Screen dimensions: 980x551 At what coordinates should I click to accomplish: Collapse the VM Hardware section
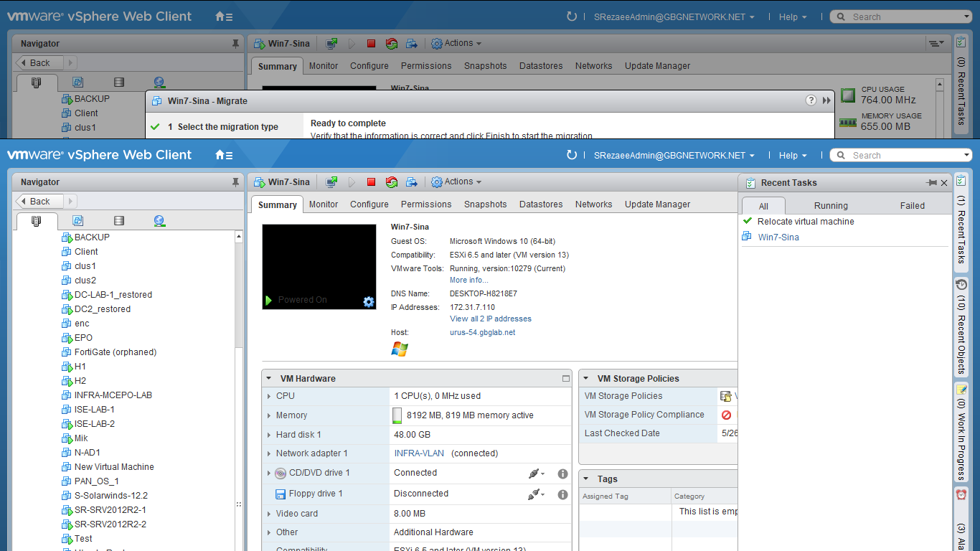[x=269, y=379]
